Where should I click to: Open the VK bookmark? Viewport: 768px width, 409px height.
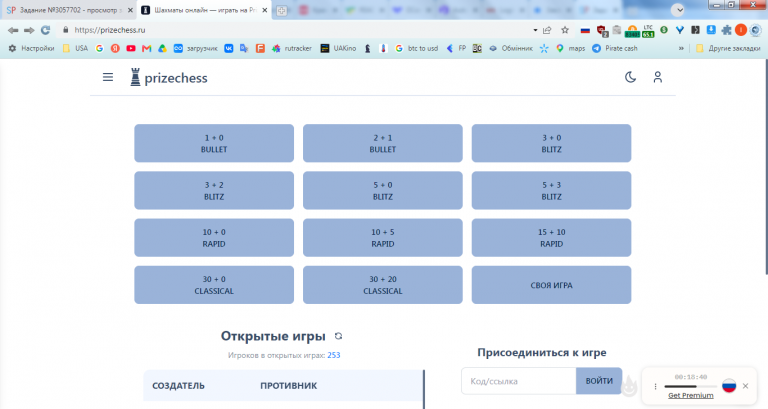pyautogui.click(x=229, y=48)
